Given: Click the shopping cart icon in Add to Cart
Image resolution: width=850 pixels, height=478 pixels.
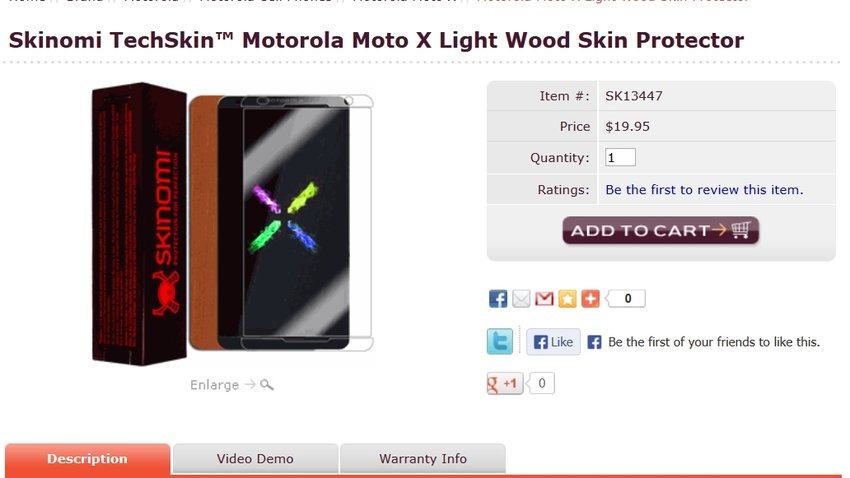Looking at the screenshot, I should [740, 230].
